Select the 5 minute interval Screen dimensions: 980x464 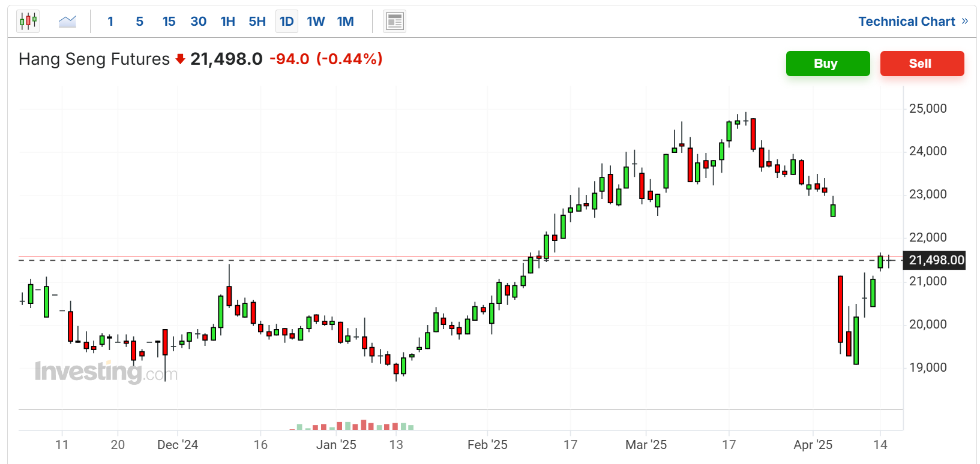(x=140, y=22)
